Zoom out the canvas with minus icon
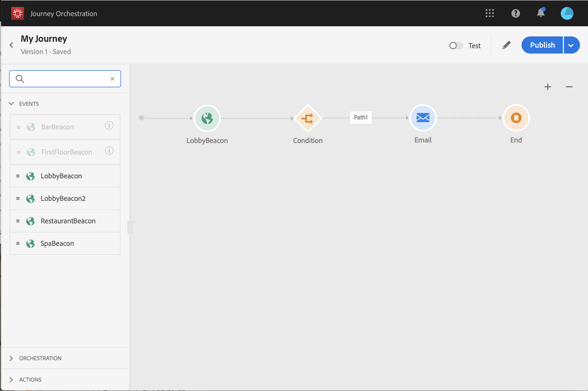Image resolution: width=588 pixels, height=391 pixels. pos(569,87)
